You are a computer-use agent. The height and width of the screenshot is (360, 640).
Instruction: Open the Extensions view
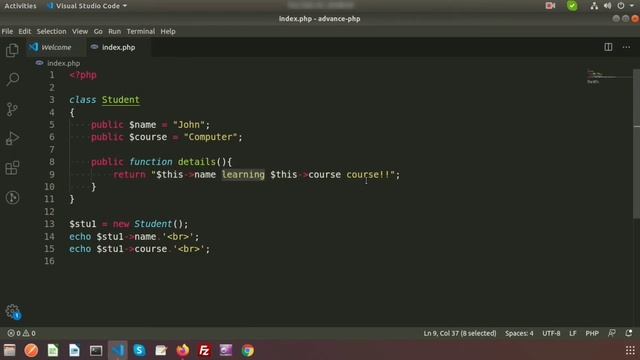click(12, 168)
